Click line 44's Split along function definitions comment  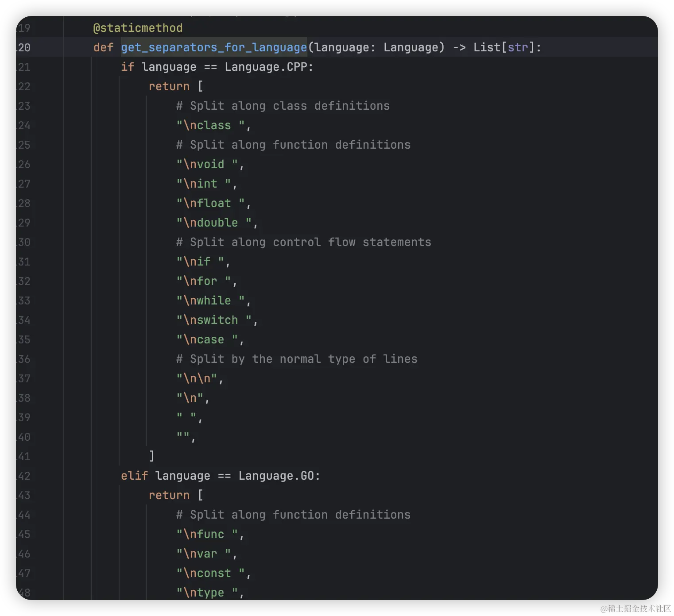[293, 515]
